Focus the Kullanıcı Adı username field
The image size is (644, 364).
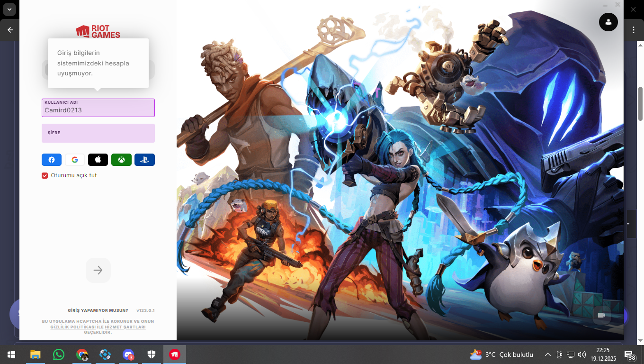tap(98, 108)
